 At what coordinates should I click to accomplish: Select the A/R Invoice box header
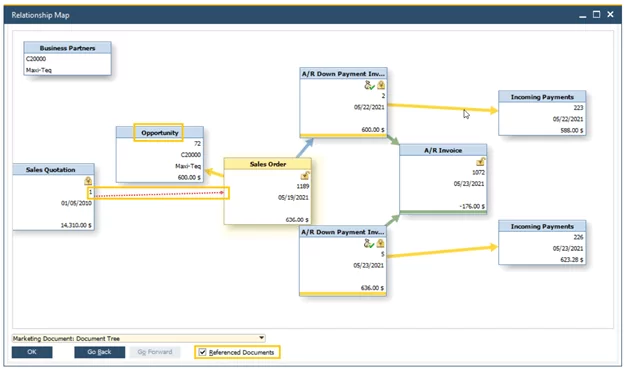443,150
